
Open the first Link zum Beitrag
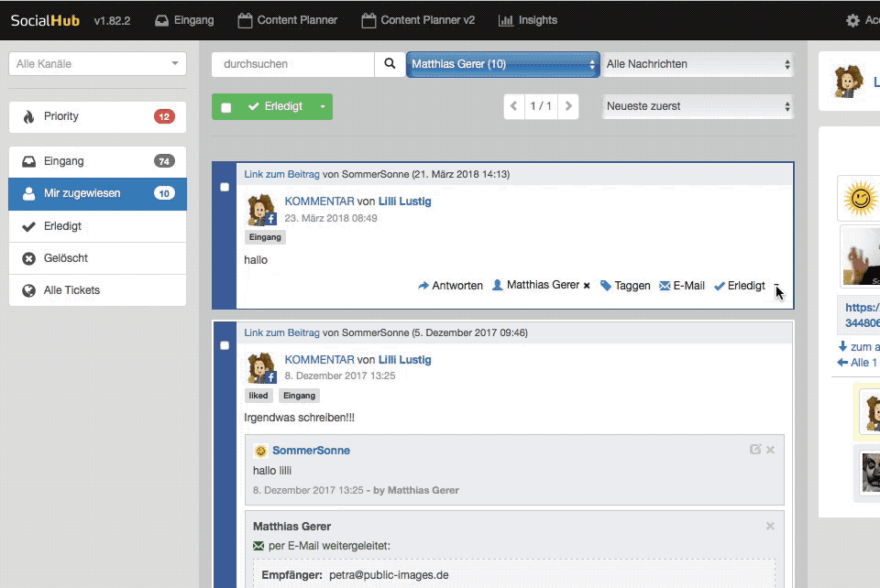[x=281, y=174]
